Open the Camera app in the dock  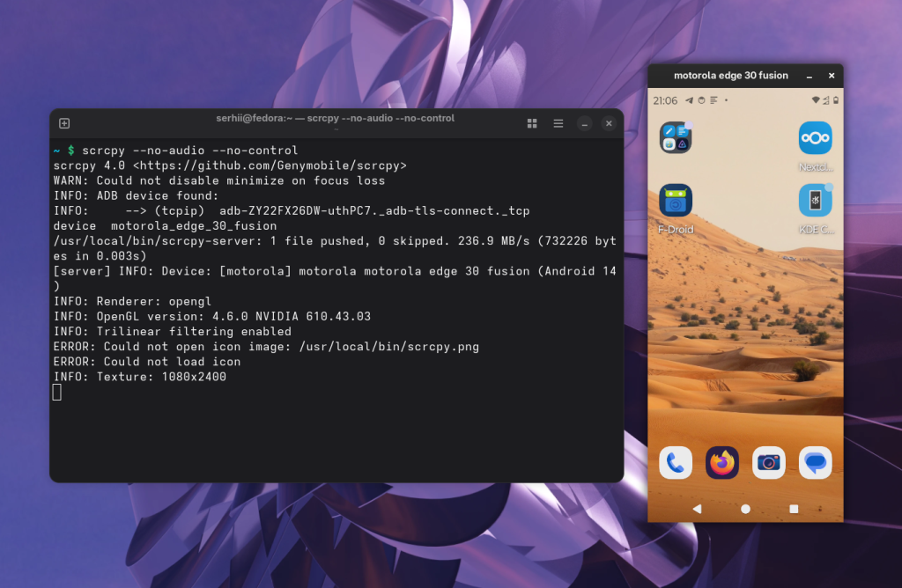(x=768, y=462)
